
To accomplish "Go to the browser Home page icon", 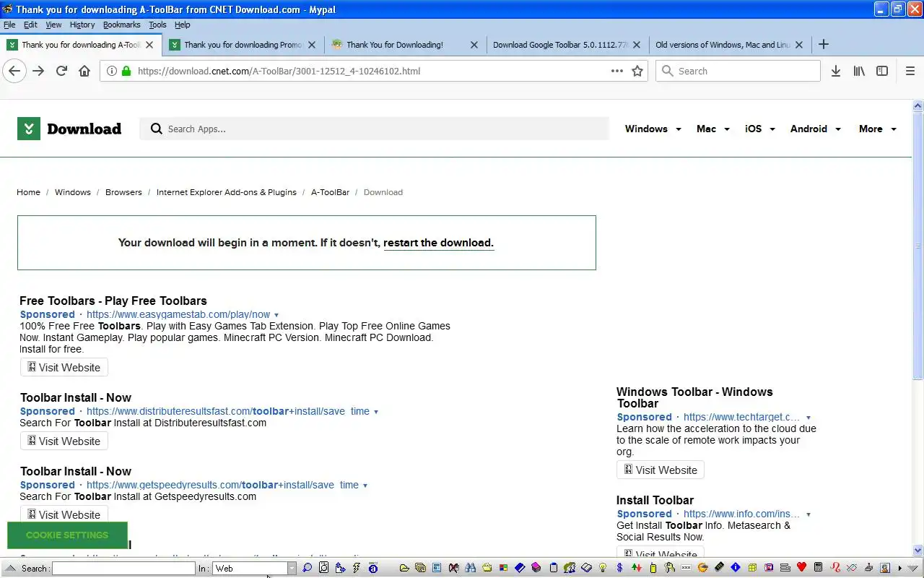I will [x=84, y=71].
